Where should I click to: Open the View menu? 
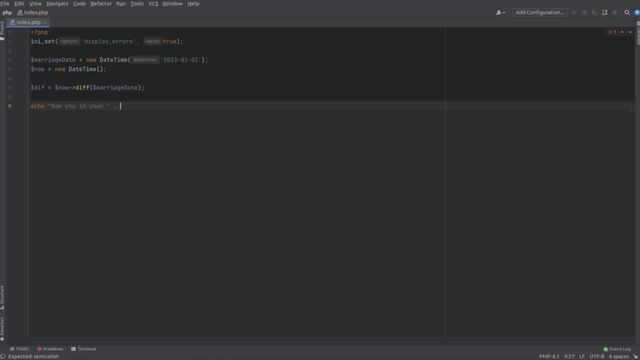35,4
